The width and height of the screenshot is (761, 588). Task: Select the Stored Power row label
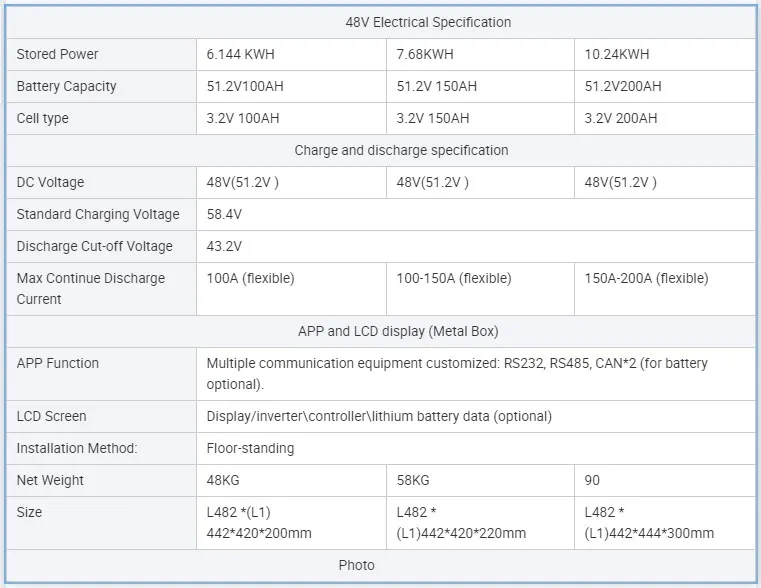(57, 54)
